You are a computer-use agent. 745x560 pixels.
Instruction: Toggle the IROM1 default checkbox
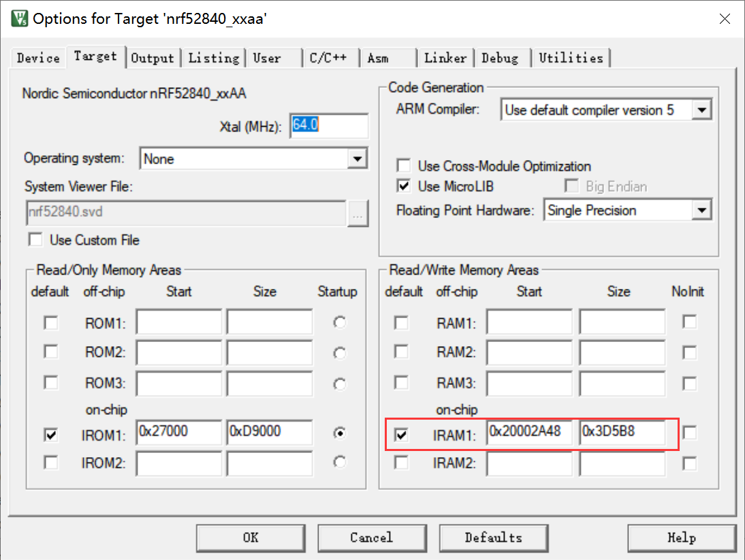[x=51, y=435]
